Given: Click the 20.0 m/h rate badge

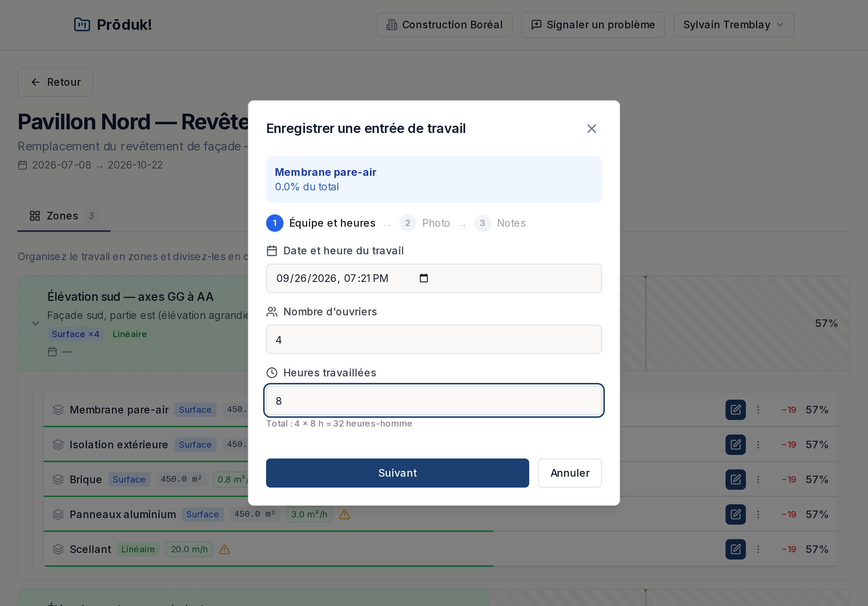Looking at the screenshot, I should pyautogui.click(x=189, y=549).
